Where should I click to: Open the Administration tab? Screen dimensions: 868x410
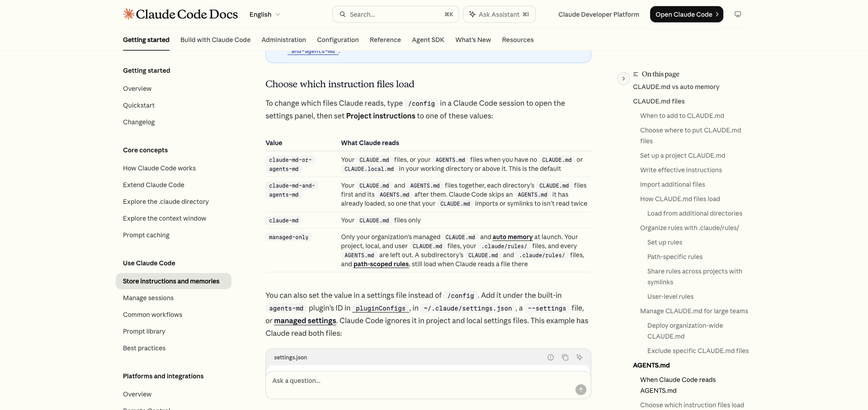[283, 40]
